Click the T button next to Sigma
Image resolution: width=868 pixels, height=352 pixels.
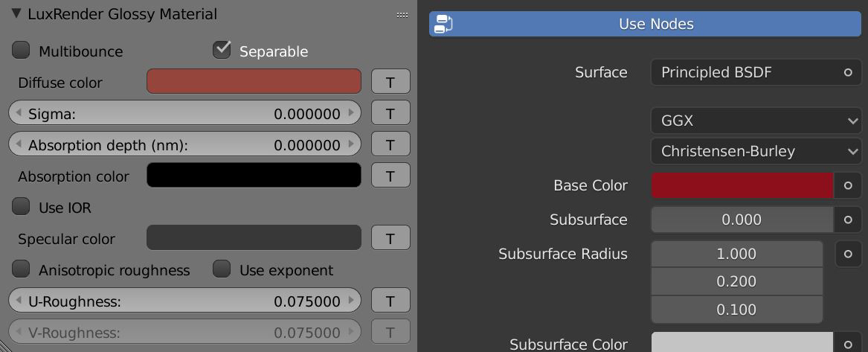click(390, 113)
